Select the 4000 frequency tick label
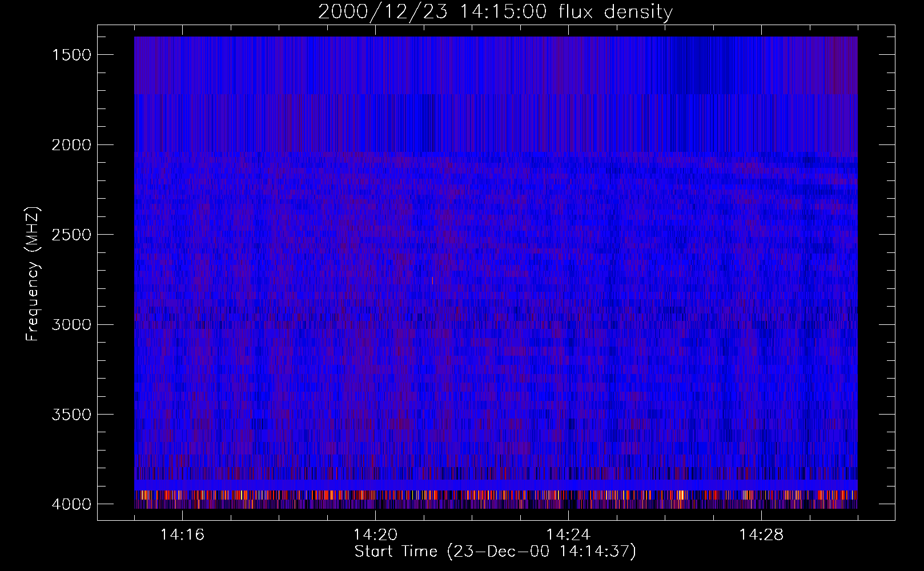The height and width of the screenshot is (571, 924). click(x=71, y=504)
